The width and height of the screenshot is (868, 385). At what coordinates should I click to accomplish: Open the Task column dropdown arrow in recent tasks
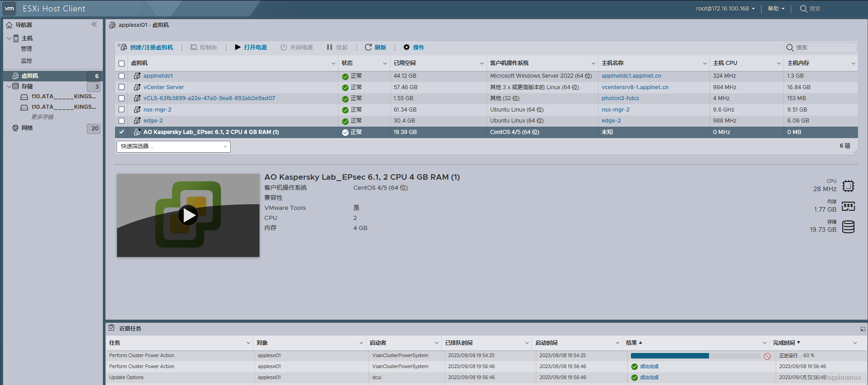pos(249,343)
